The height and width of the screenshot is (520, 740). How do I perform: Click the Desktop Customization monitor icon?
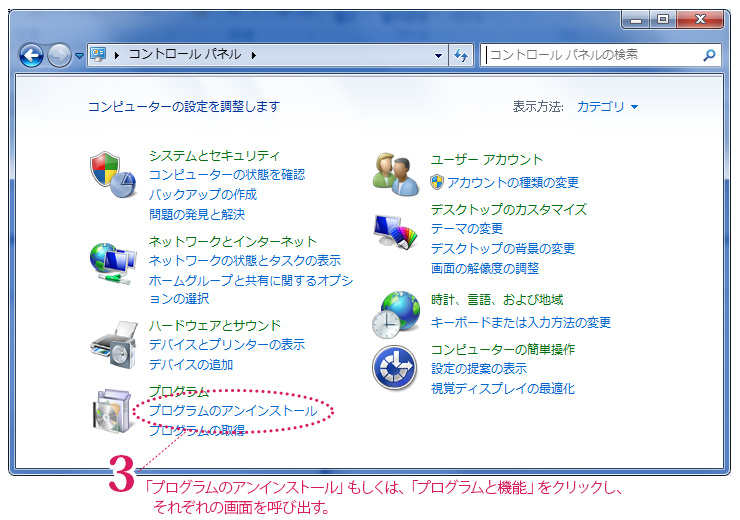click(395, 232)
